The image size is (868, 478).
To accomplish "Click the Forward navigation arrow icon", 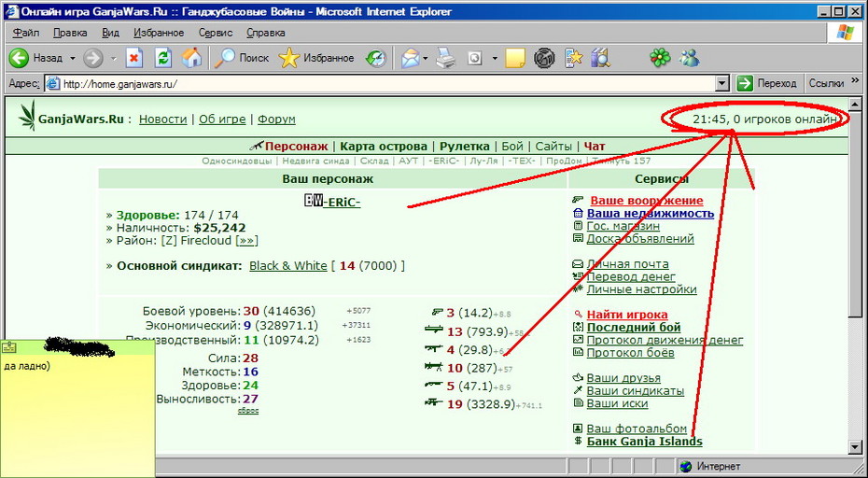I will tap(93, 58).
